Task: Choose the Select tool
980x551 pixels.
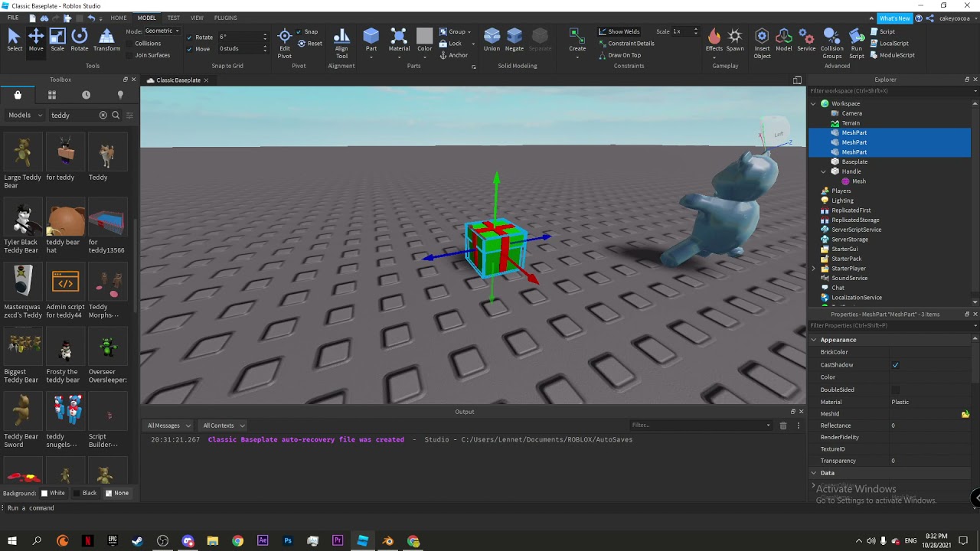Action: (14, 40)
